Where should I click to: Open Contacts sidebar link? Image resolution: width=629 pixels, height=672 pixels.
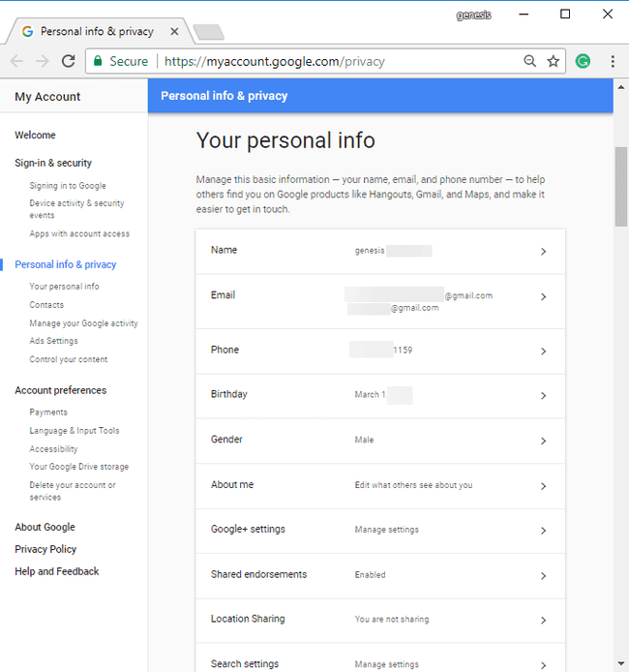pyautogui.click(x=46, y=305)
